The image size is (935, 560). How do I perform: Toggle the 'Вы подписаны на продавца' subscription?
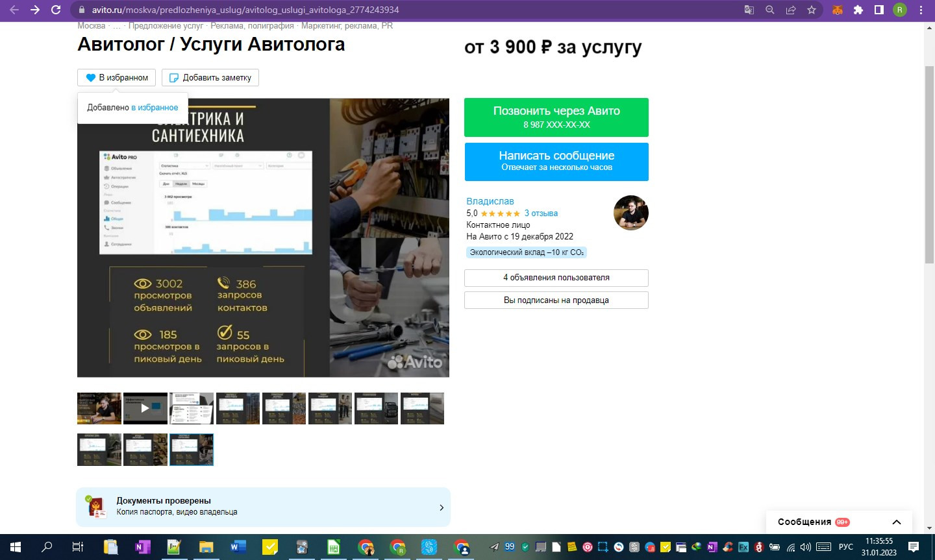click(556, 300)
